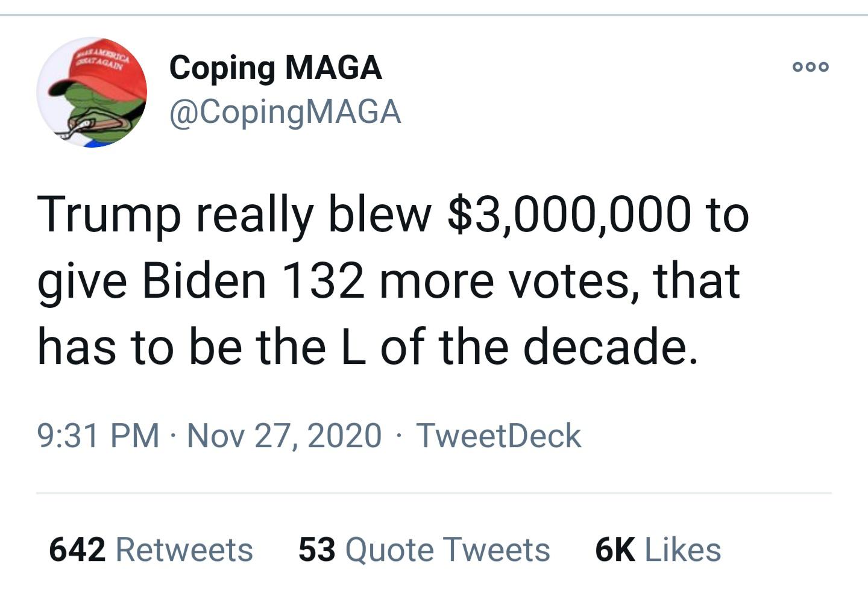868x602 pixels.
Task: View the Quote Tweets label list
Action: coord(448,550)
